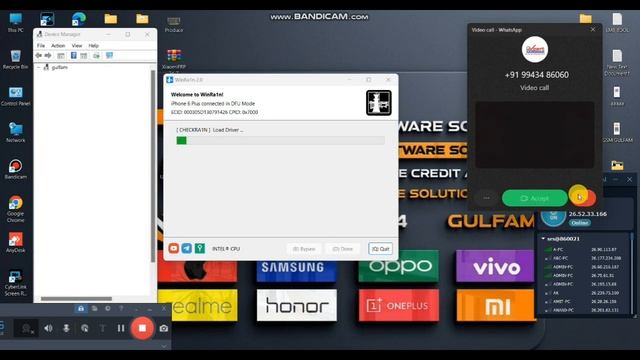Toggle Bandicam text overlay T icon
Screen dimensions: 640x360
click(102, 328)
